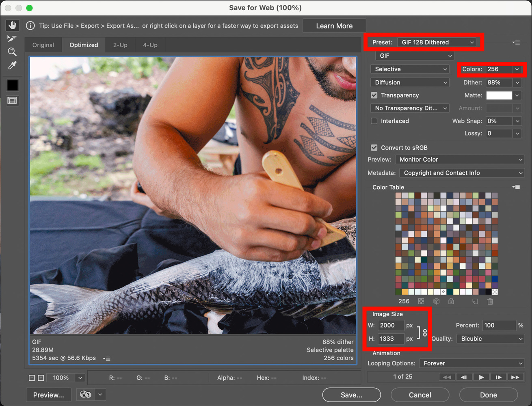Open the Web Snap dropdown arrow
Viewport: 532px width, 406px height.
pos(517,121)
